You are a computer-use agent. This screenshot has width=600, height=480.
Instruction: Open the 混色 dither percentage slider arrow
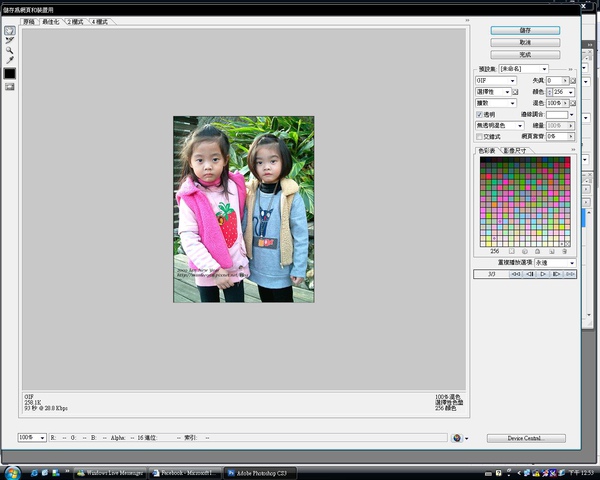pos(565,103)
